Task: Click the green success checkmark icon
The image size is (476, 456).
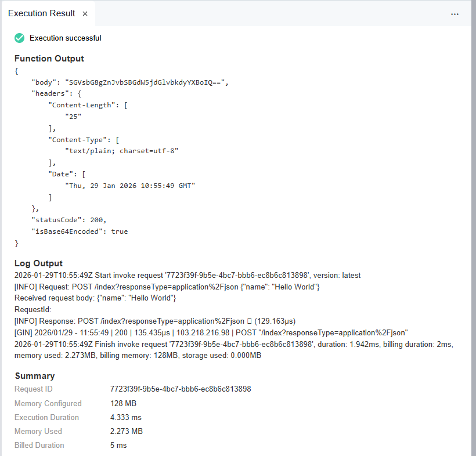Action: pyautogui.click(x=20, y=38)
